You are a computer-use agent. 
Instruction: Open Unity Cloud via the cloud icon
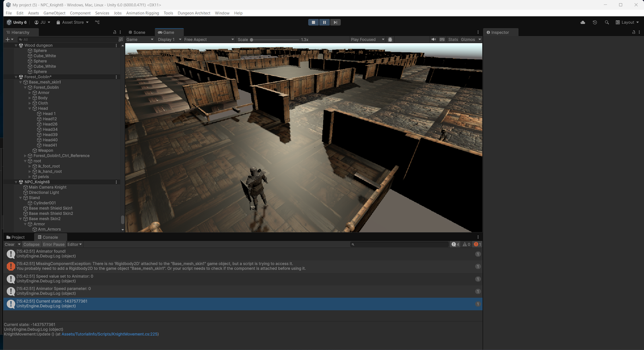582,23
